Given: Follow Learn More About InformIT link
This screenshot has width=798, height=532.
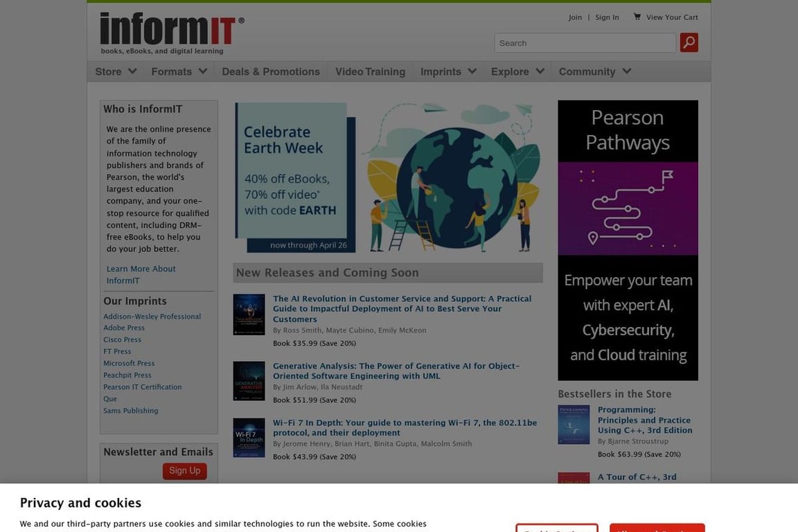Looking at the screenshot, I should 141,274.
